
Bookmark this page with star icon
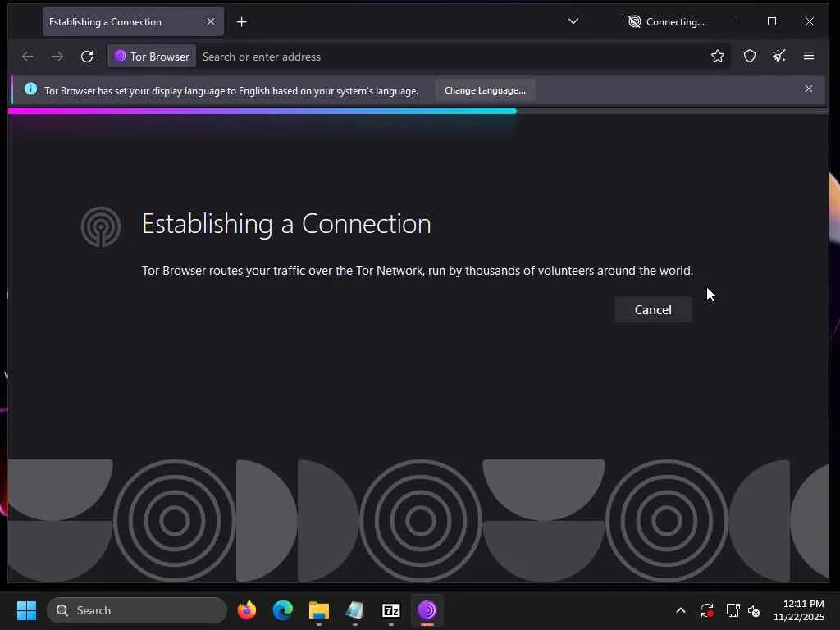718,56
